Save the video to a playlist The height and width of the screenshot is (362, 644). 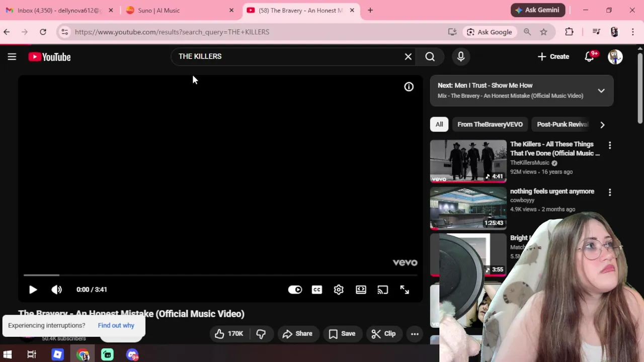[342, 333]
